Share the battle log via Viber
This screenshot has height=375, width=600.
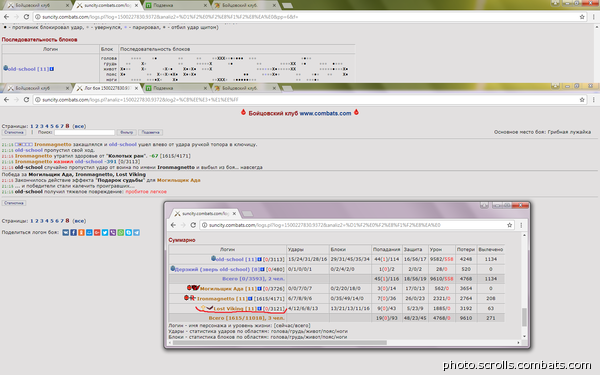pyautogui.click(x=113, y=232)
